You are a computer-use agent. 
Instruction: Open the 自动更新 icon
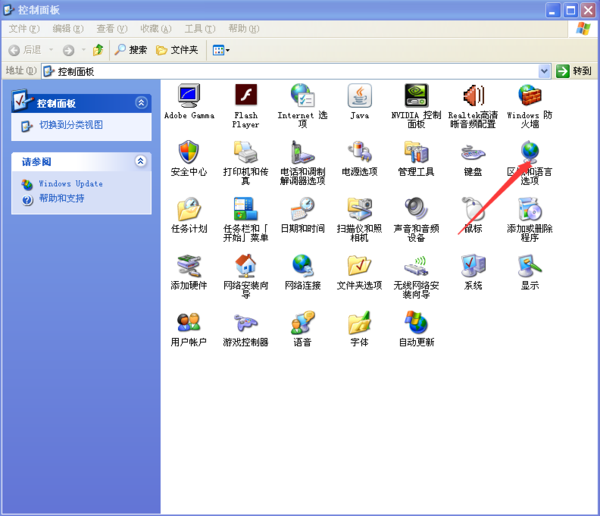(x=416, y=322)
